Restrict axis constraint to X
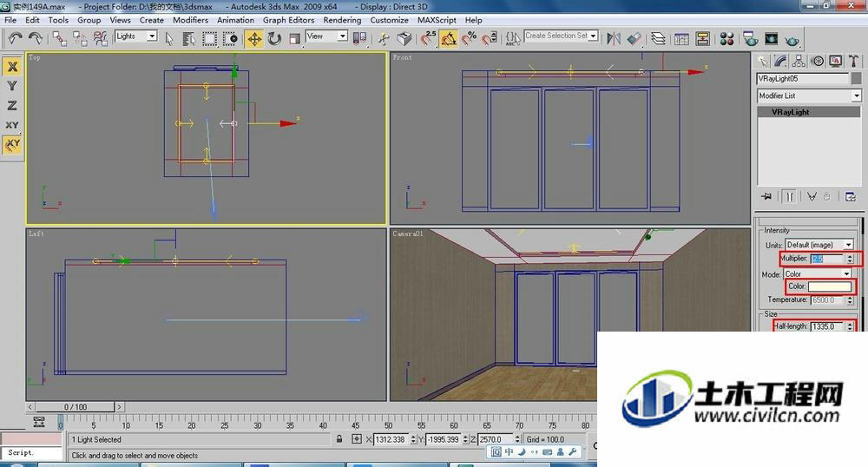This screenshot has width=868, height=467. (12, 66)
